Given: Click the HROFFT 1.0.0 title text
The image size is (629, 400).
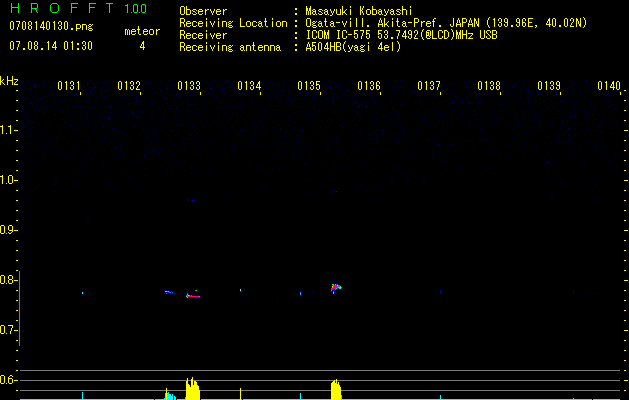Looking at the screenshot, I should 78,8.
